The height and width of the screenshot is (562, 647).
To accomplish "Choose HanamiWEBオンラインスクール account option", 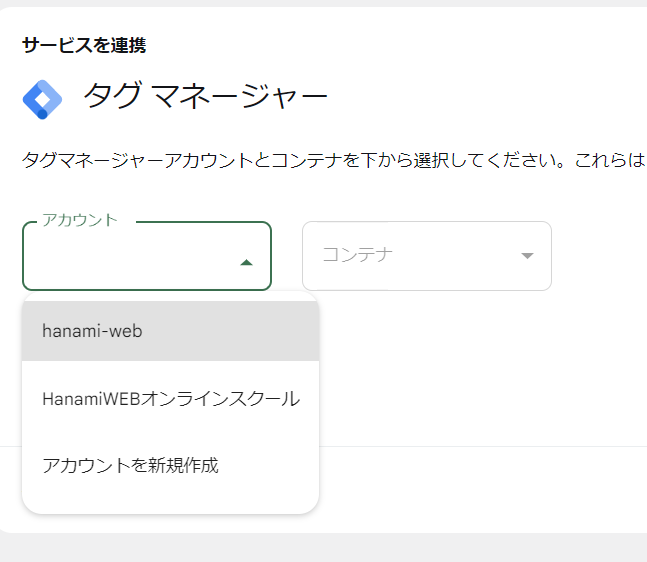I will point(170,399).
